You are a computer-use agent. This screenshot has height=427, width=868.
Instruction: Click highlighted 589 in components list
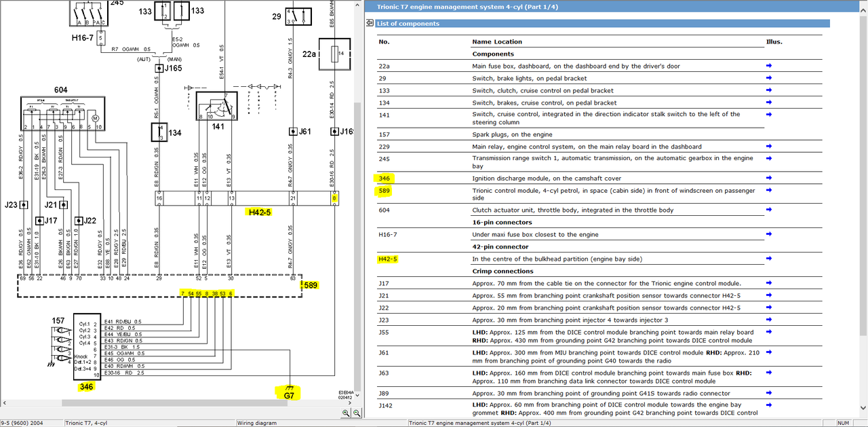pos(384,191)
